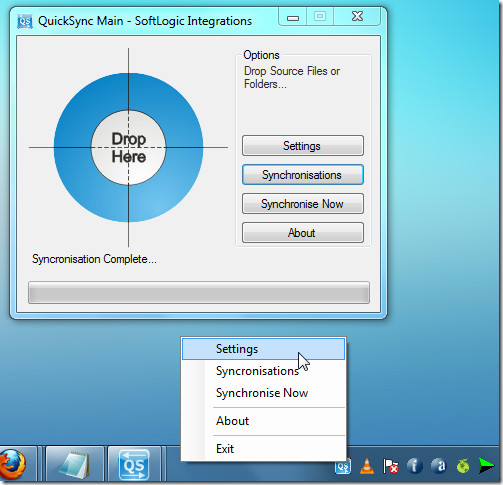
Task: Click the blue 'a' tray icon
Action: coord(439,466)
